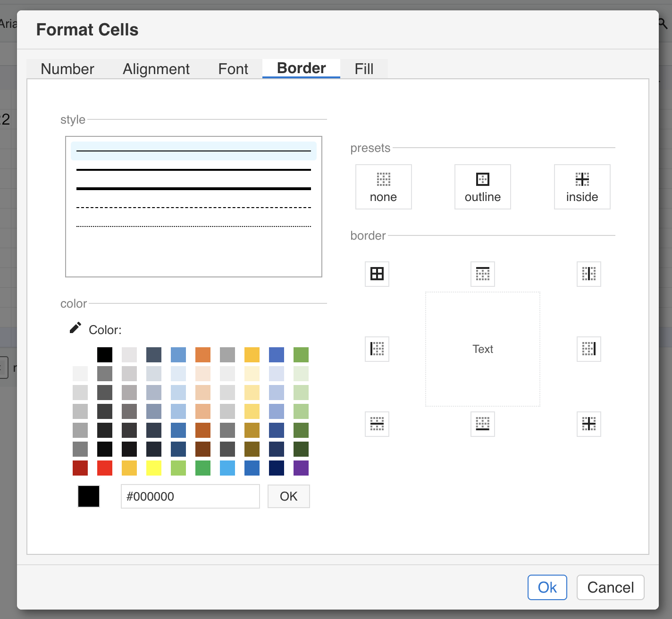This screenshot has height=619, width=672.
Task: Choose the 'inside' border preset
Action: [x=582, y=187]
